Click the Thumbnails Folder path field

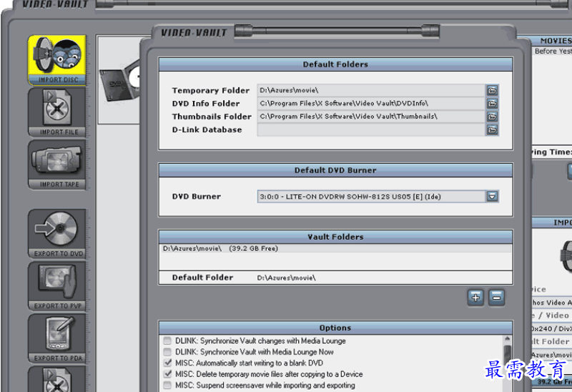tap(371, 117)
